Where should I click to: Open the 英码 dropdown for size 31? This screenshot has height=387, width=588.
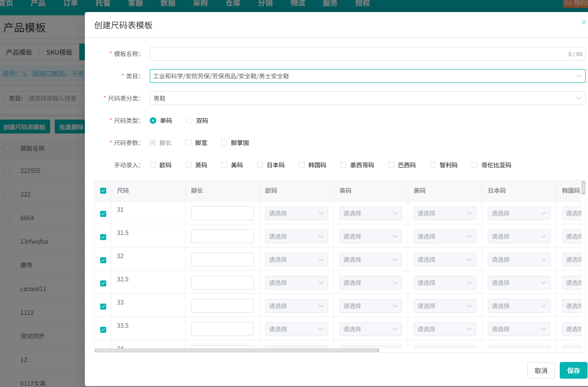click(x=371, y=213)
